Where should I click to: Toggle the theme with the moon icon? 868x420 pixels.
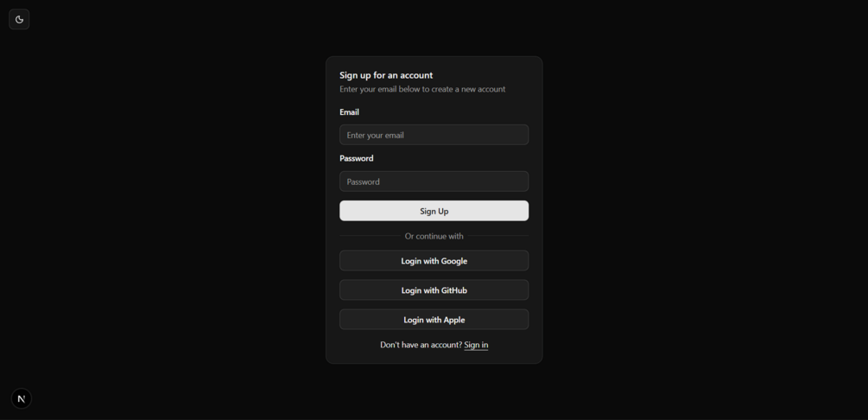(x=19, y=19)
